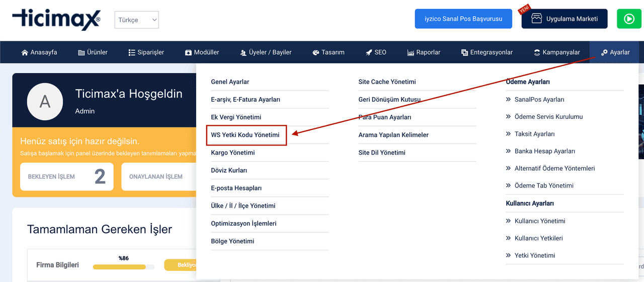Image resolution: width=644 pixels, height=282 pixels.
Task: Open the Ayarlar menu
Action: pyautogui.click(x=615, y=52)
